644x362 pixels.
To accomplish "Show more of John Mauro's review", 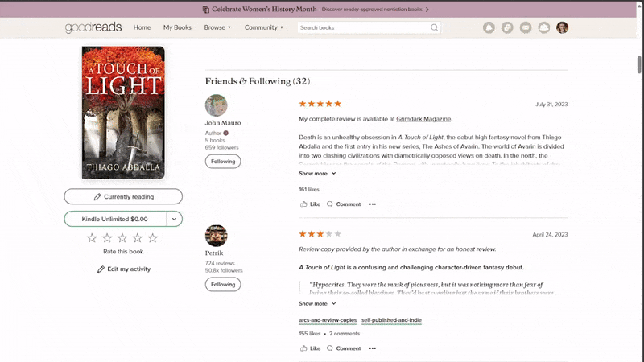I will click(x=317, y=174).
